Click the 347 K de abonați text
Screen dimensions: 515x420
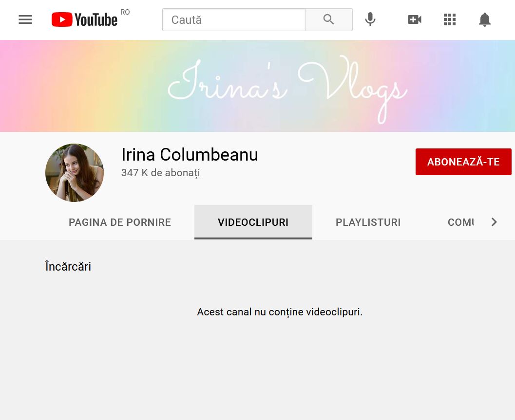(x=160, y=173)
